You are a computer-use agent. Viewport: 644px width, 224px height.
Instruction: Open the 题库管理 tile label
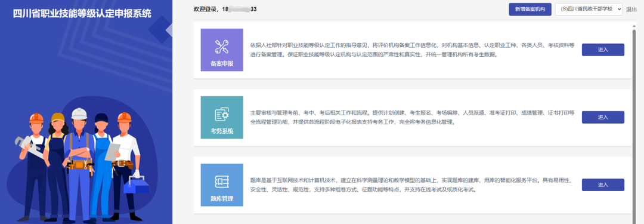pyautogui.click(x=222, y=199)
